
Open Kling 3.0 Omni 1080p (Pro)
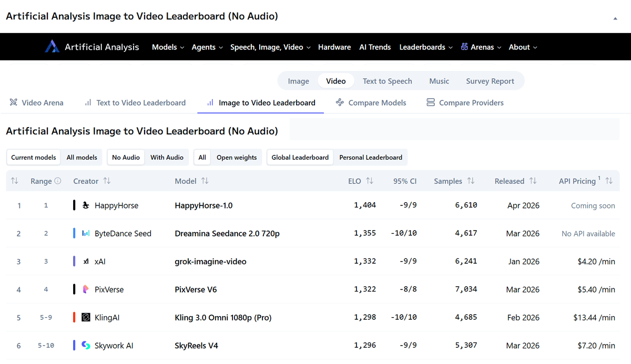point(223,317)
